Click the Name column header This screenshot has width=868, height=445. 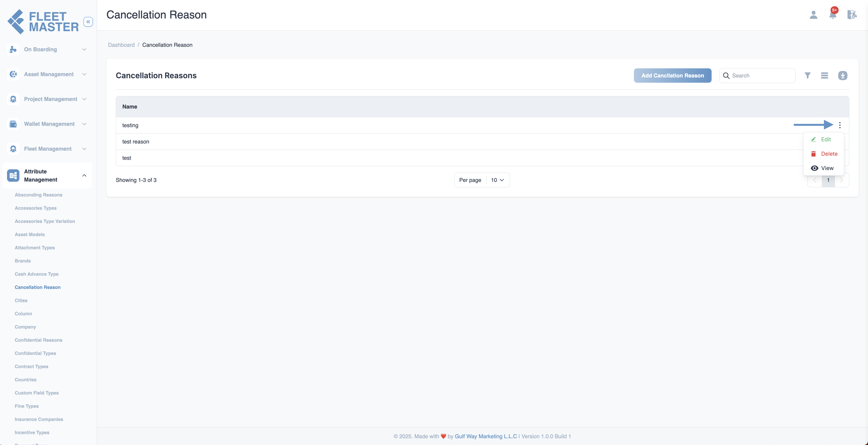130,107
